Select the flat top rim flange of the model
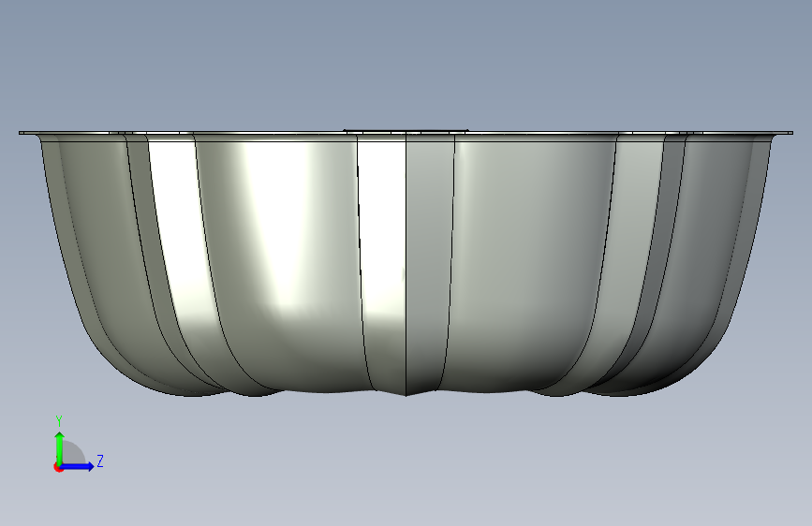 (406, 133)
